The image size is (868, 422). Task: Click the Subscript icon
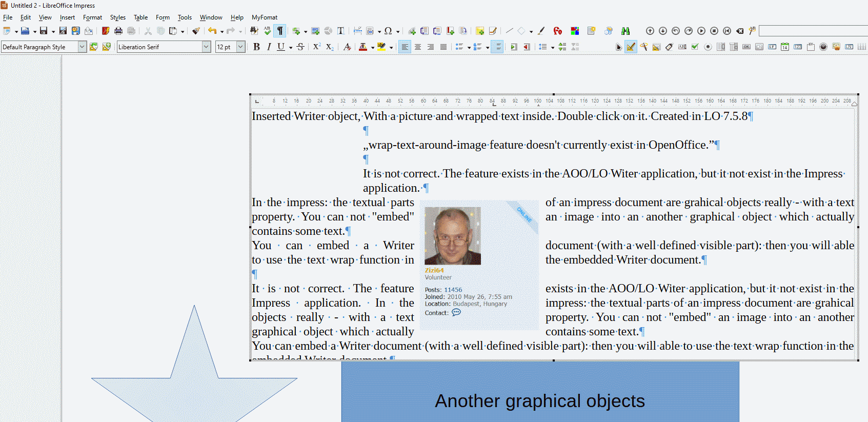point(330,47)
